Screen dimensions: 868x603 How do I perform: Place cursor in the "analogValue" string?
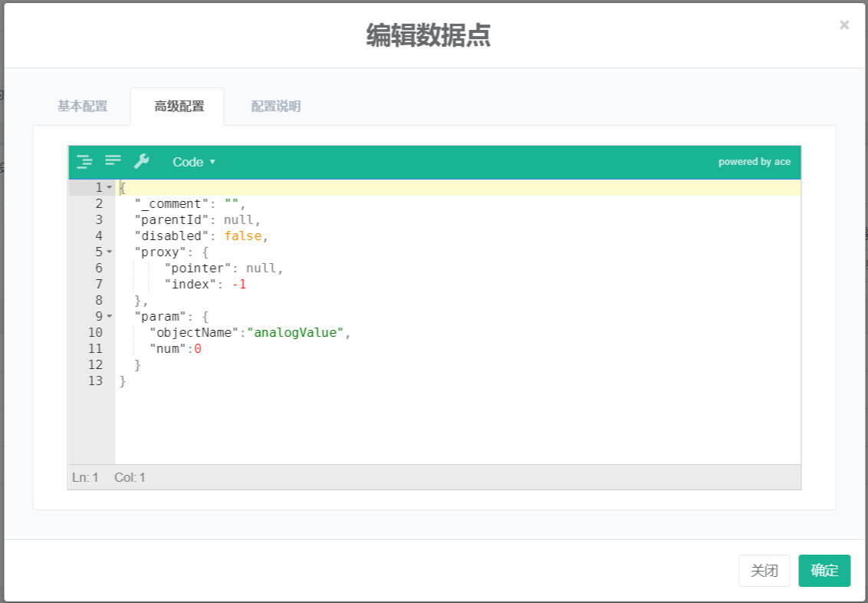295,333
